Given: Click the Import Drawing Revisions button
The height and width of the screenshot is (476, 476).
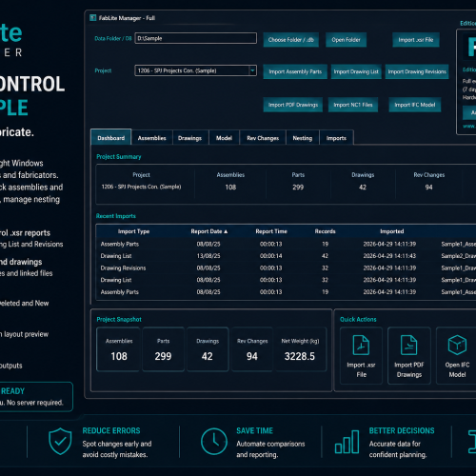Looking at the screenshot, I should (x=417, y=71).
